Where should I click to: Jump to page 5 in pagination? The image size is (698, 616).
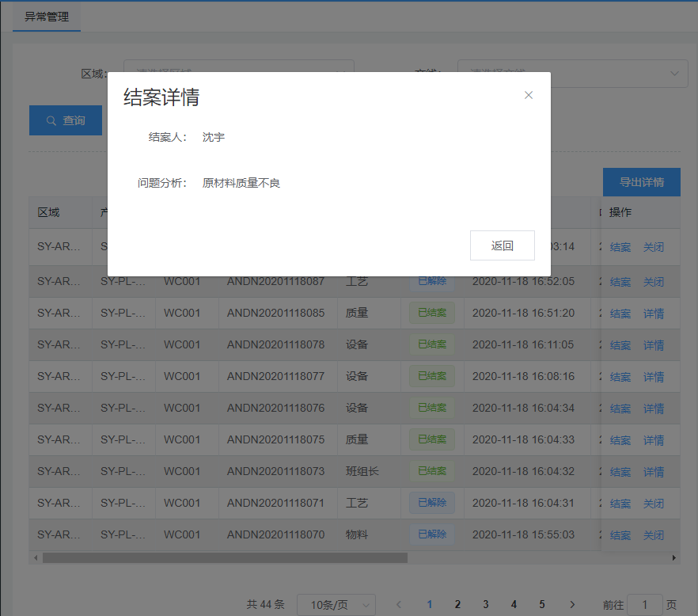pyautogui.click(x=542, y=604)
